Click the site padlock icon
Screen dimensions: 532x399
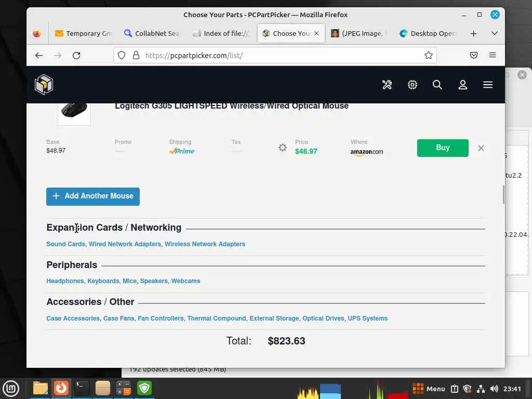[136, 55]
